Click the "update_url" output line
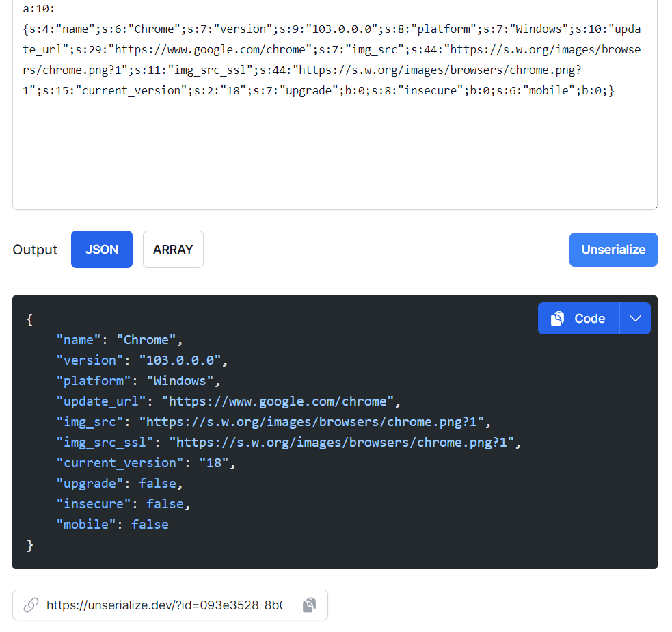 pyautogui.click(x=228, y=401)
